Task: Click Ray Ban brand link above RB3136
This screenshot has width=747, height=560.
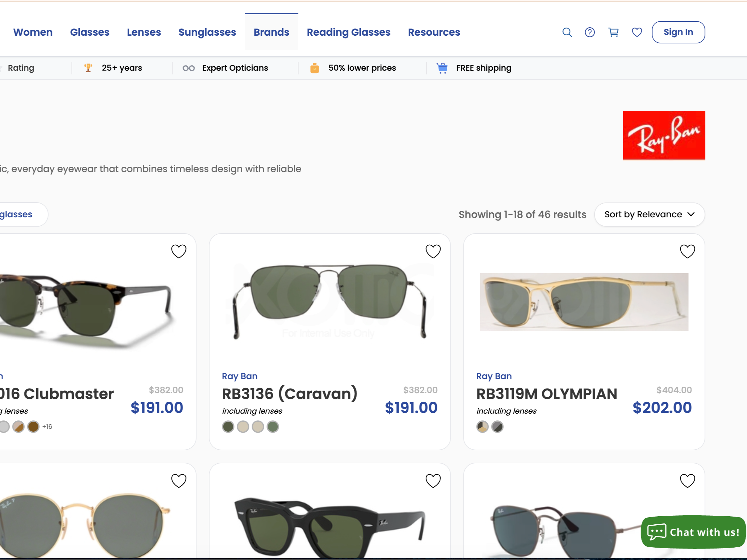Action: [x=240, y=376]
